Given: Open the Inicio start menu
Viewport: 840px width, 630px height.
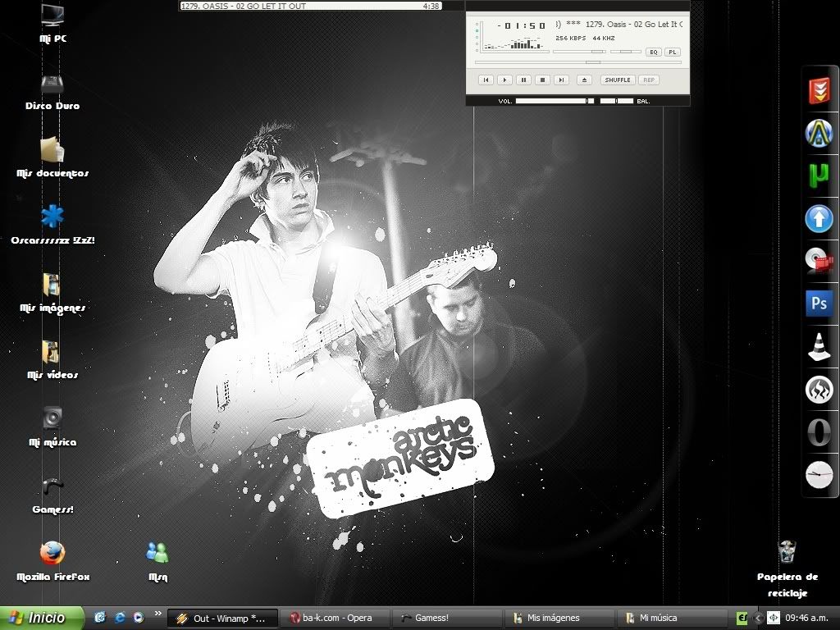Looking at the screenshot, I should pyautogui.click(x=41, y=618).
